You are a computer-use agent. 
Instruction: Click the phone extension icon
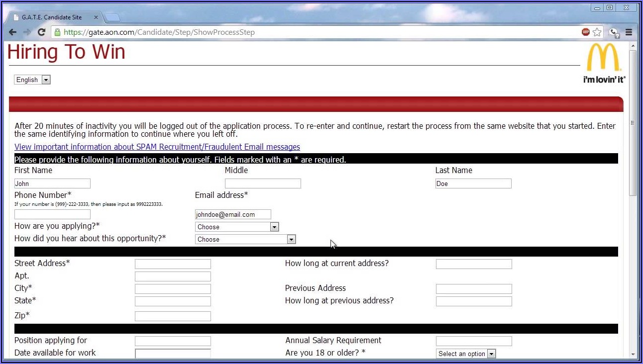(x=614, y=33)
